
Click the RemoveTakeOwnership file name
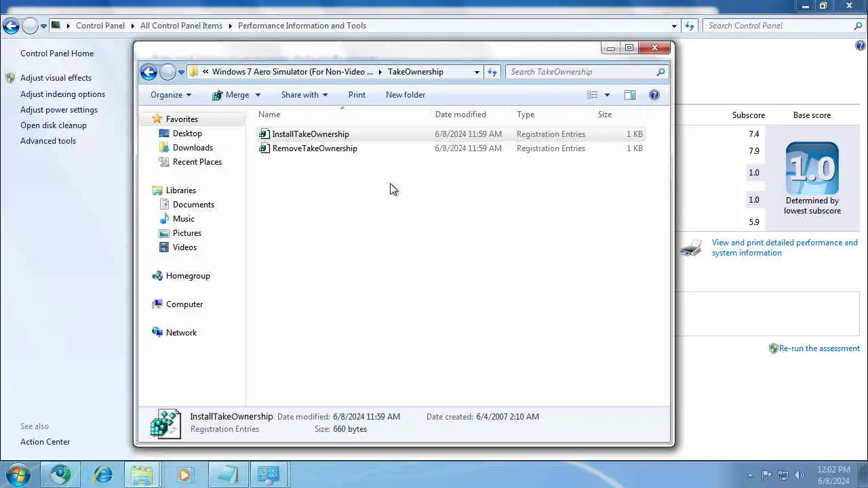tap(315, 148)
